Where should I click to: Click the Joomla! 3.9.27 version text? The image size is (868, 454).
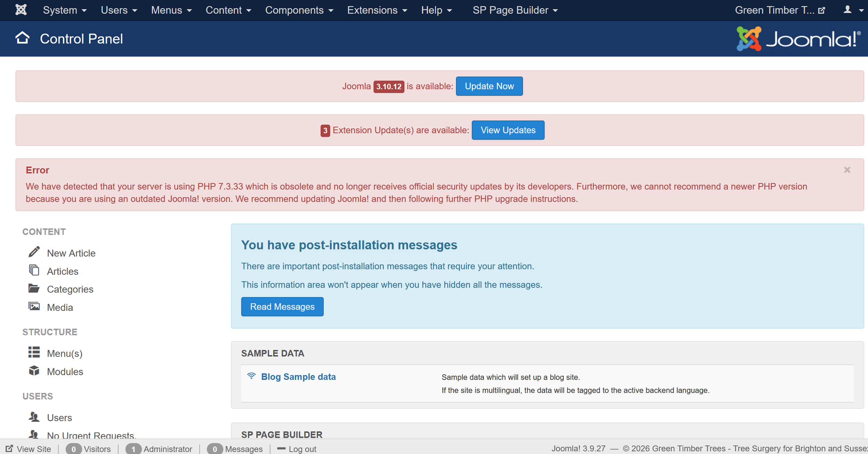pyautogui.click(x=578, y=448)
